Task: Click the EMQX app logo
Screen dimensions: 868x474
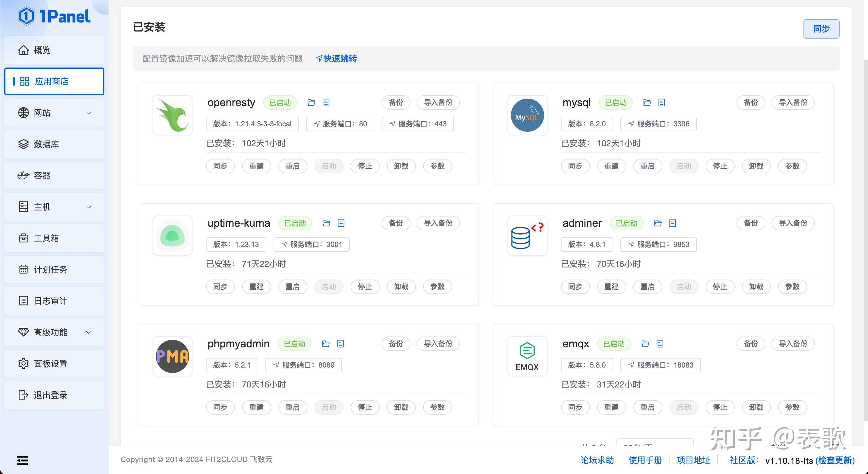Action: click(527, 356)
